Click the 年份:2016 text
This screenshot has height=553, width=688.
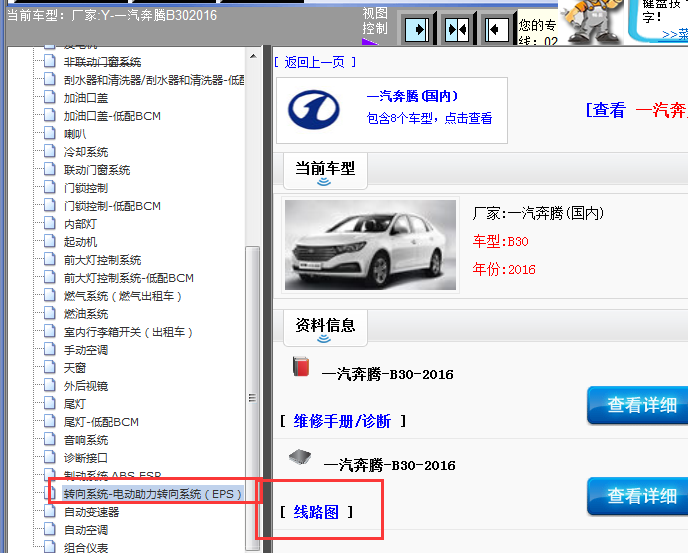click(504, 269)
